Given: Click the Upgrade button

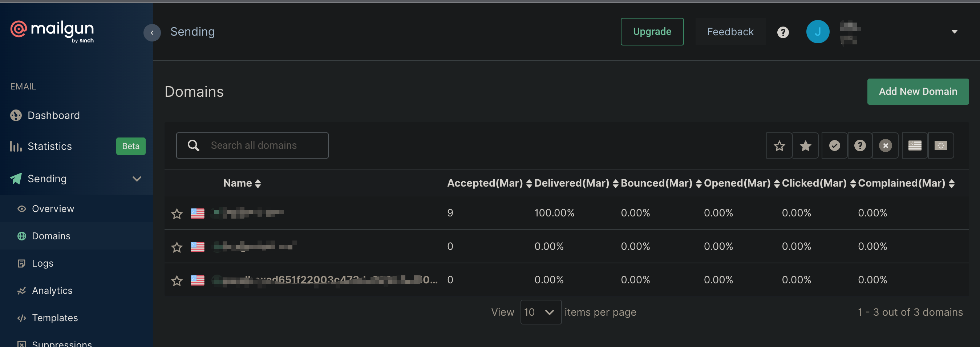Looking at the screenshot, I should (x=652, y=32).
